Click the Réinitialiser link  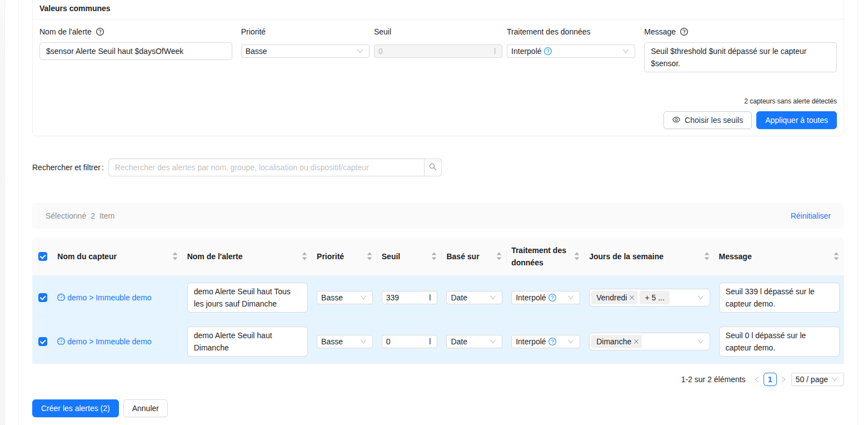[x=810, y=216]
